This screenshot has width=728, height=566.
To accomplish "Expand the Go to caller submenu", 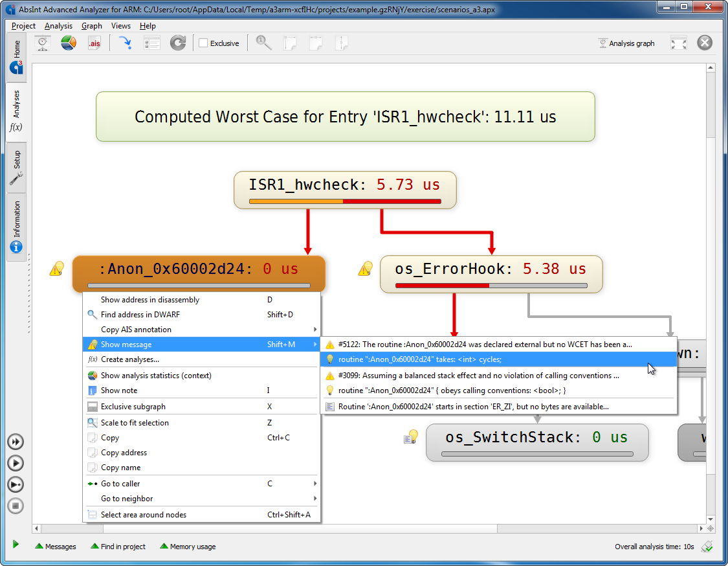I will [201, 484].
